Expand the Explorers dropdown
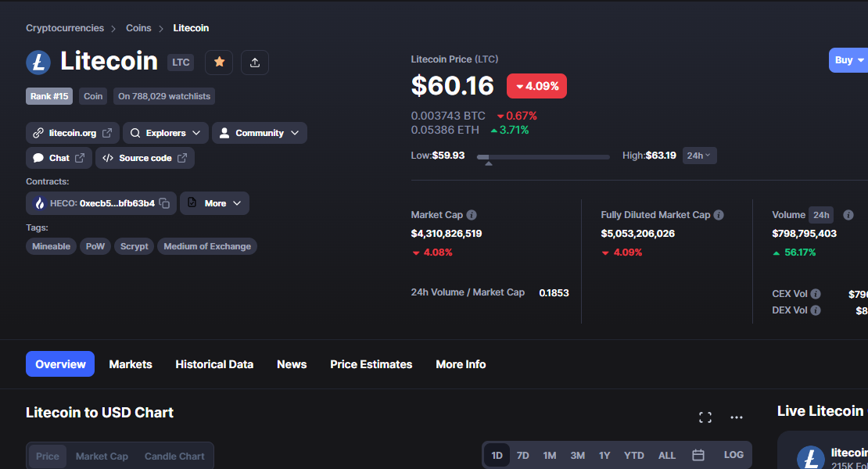 166,133
